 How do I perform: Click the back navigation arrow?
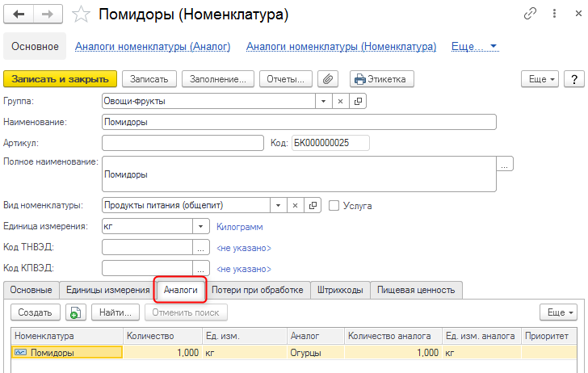[x=19, y=14]
